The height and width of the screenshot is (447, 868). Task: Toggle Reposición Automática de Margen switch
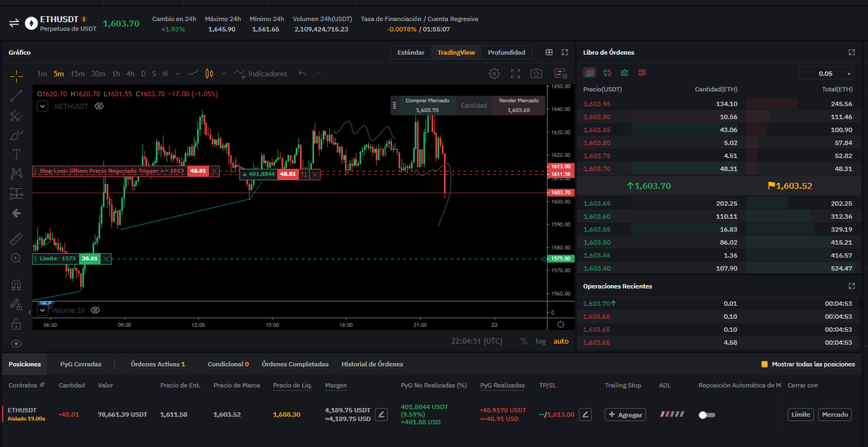tap(707, 414)
